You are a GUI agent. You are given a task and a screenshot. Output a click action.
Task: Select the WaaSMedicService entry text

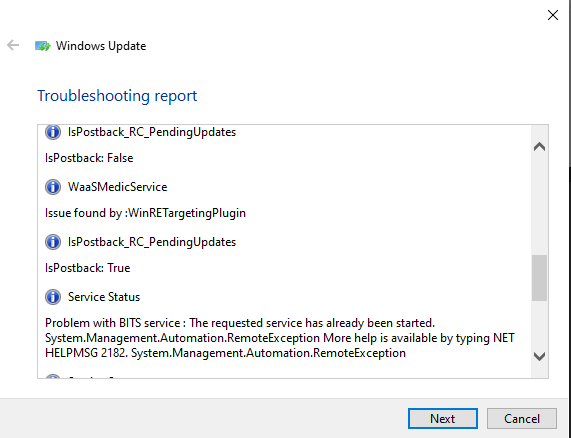pos(118,187)
